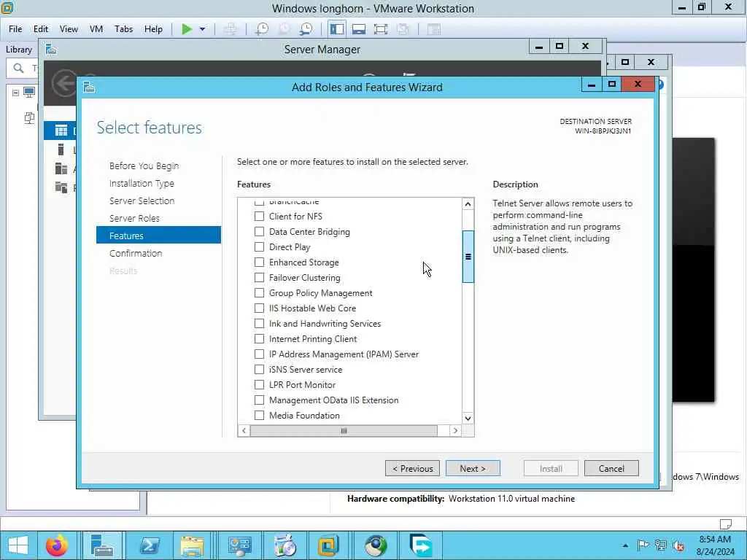The width and height of the screenshot is (747, 560).
Task: Check the Client for NFS feature
Action: click(x=259, y=216)
